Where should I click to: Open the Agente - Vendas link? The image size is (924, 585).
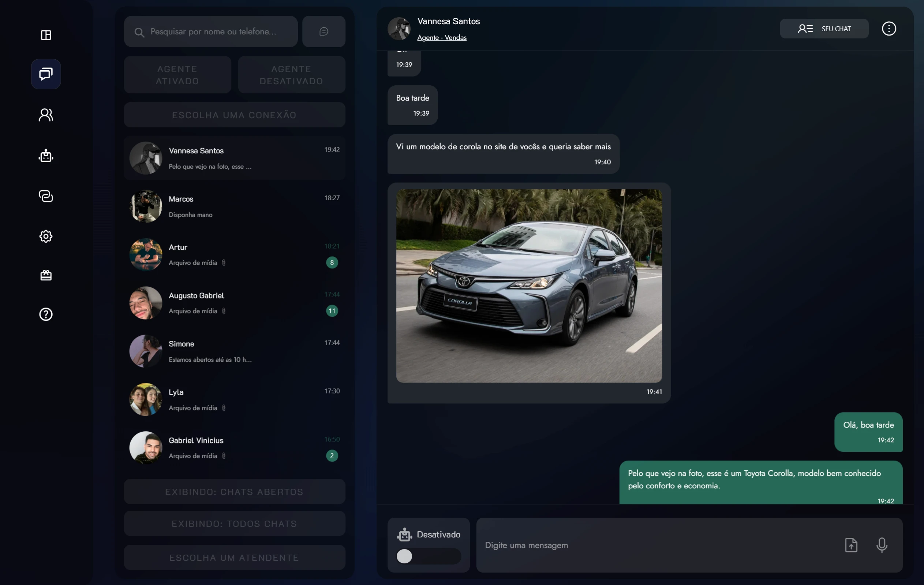442,37
